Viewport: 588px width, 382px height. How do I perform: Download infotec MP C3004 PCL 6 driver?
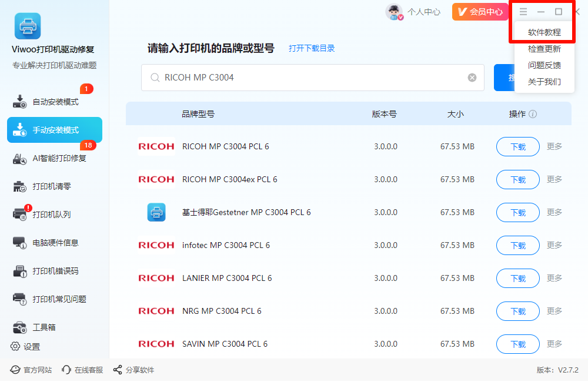tap(518, 246)
